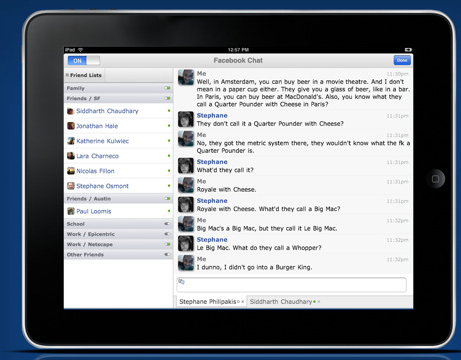Select Lara Charneco avatar icon
The height and width of the screenshot is (360, 461).
click(71, 156)
